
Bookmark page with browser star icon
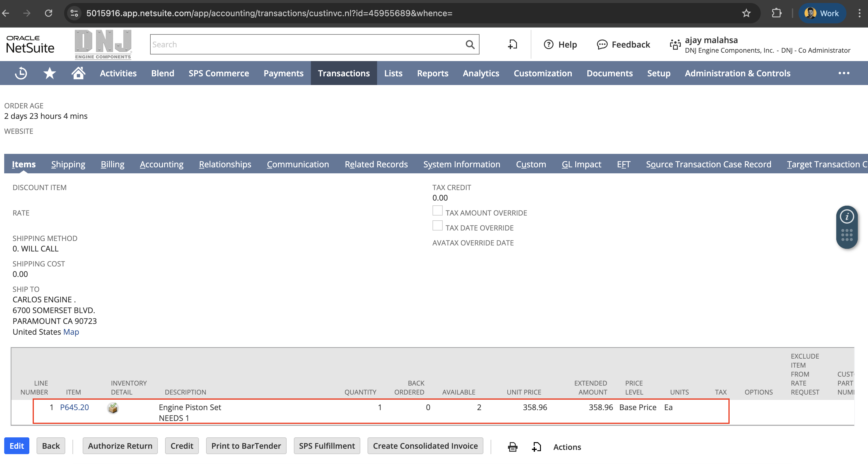click(x=746, y=13)
